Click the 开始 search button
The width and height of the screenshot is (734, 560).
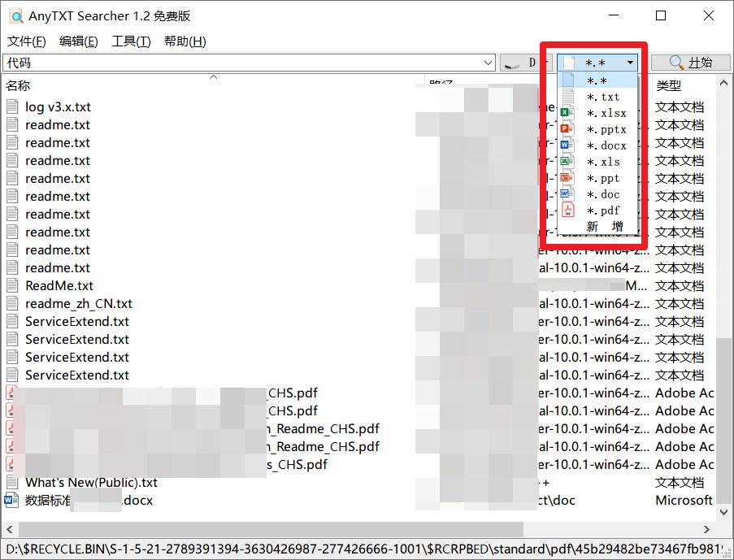point(691,63)
